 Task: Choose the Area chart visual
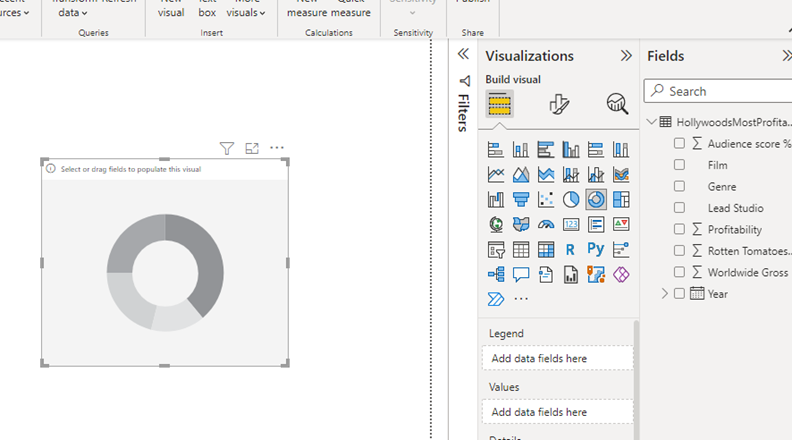click(x=521, y=175)
